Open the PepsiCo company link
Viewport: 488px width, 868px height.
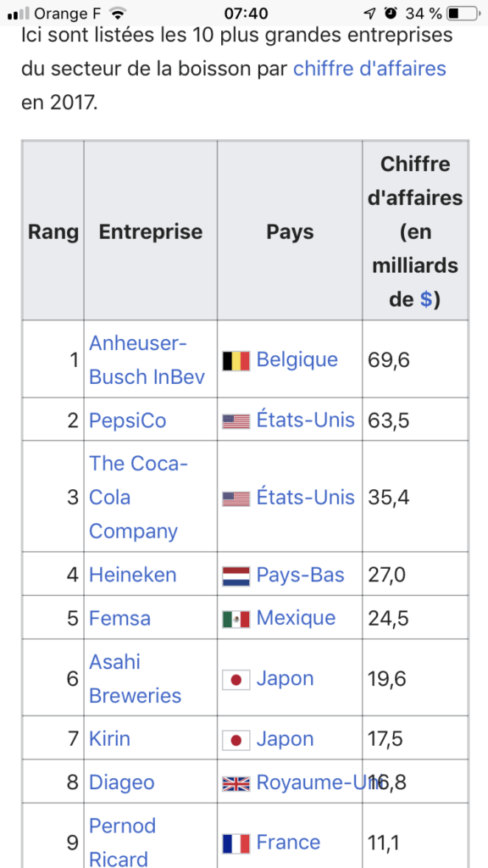128,420
